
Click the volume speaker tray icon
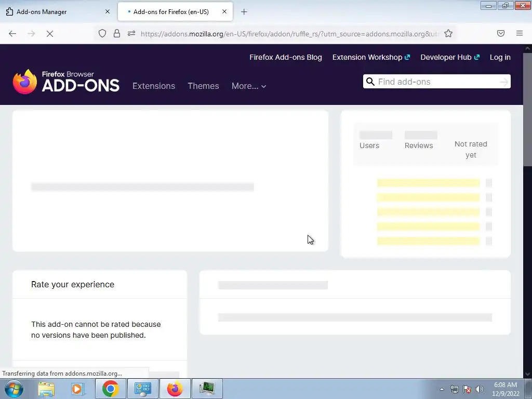[480, 389]
